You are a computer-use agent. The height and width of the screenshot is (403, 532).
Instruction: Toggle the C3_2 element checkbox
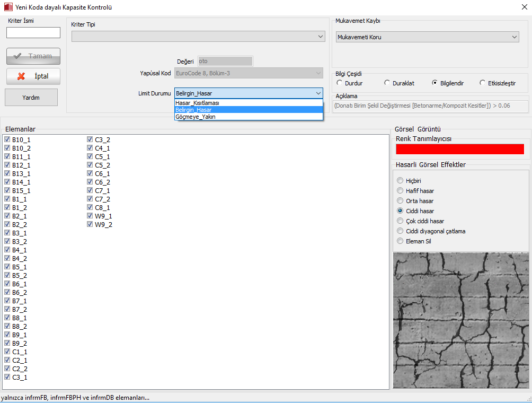click(x=90, y=139)
